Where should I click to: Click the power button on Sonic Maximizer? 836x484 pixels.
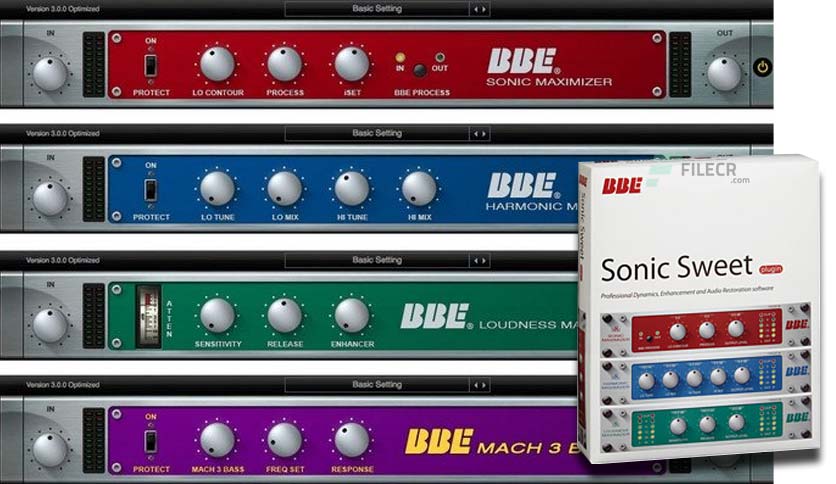(763, 67)
